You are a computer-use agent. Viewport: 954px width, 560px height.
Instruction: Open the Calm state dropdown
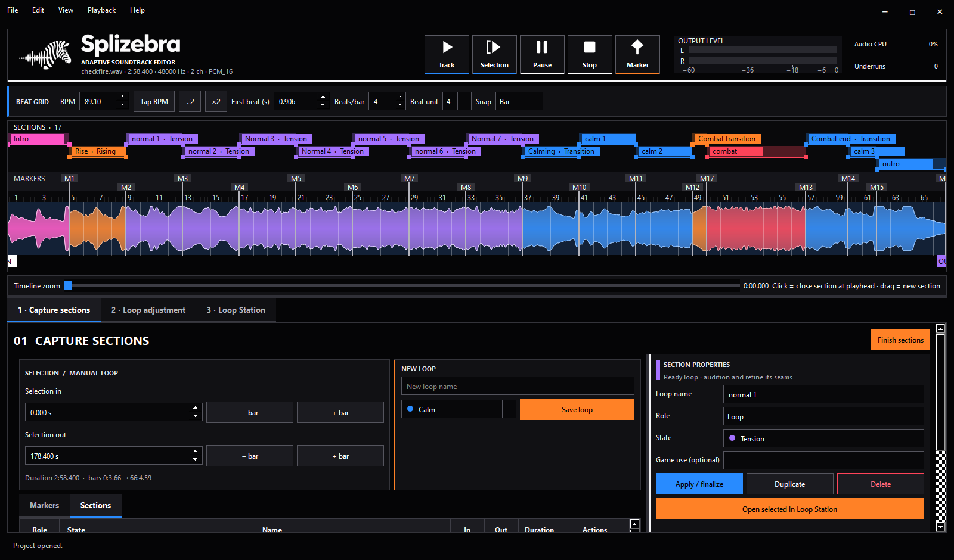(x=459, y=409)
